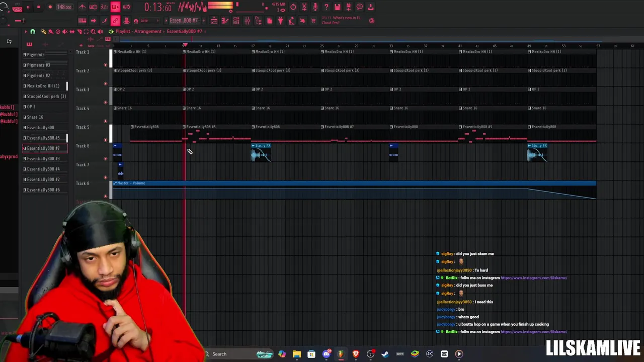Open the What's new in FL Cloud news
The width and height of the screenshot is (644, 362).
341,20
